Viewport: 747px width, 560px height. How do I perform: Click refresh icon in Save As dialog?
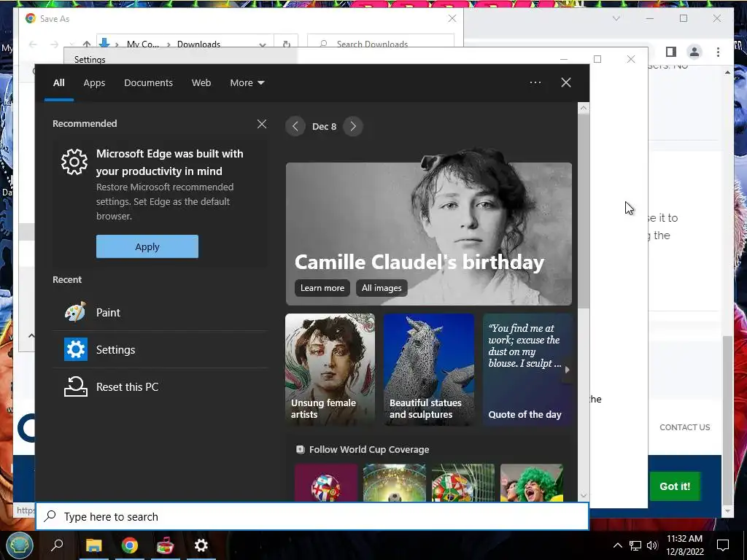point(286,44)
